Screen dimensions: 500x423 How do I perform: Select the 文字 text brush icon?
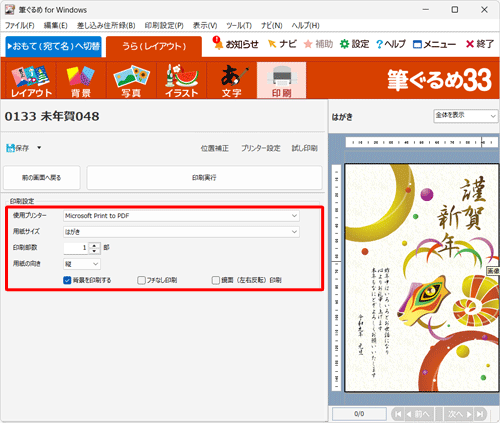click(232, 80)
